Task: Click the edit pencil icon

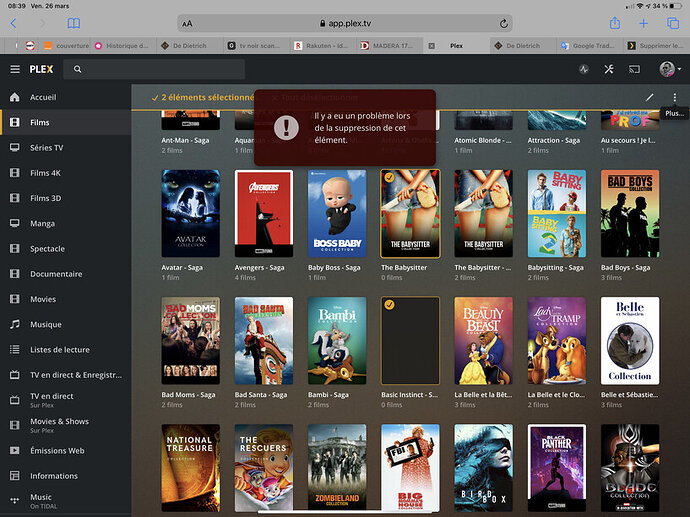Action: pos(650,97)
